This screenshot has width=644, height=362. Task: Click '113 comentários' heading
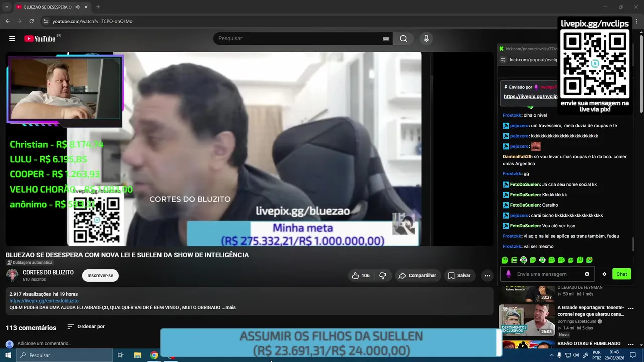click(31, 328)
